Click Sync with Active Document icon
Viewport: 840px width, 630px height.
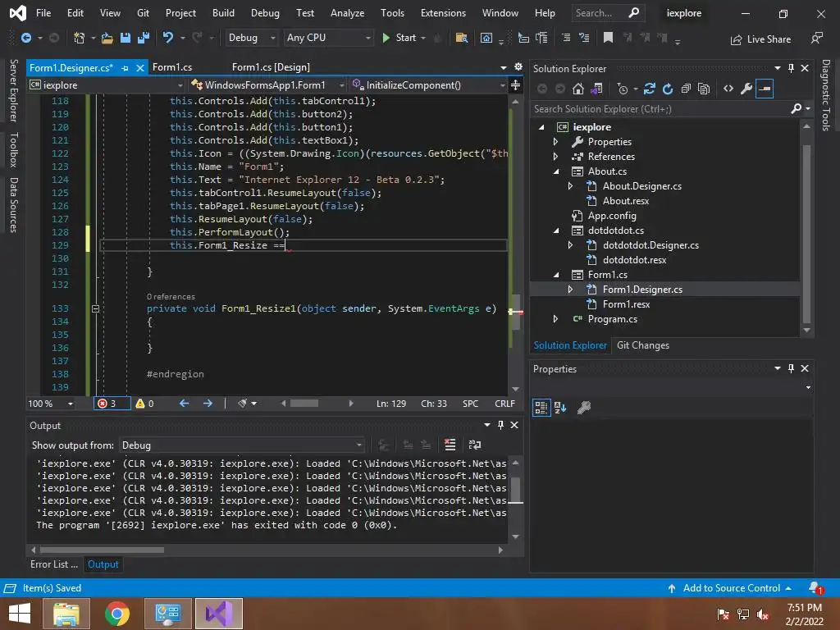[649, 89]
